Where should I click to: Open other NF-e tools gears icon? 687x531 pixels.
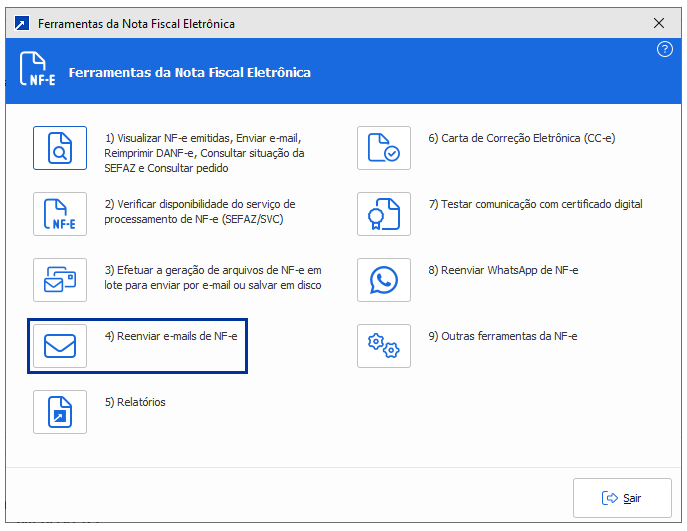pos(384,346)
